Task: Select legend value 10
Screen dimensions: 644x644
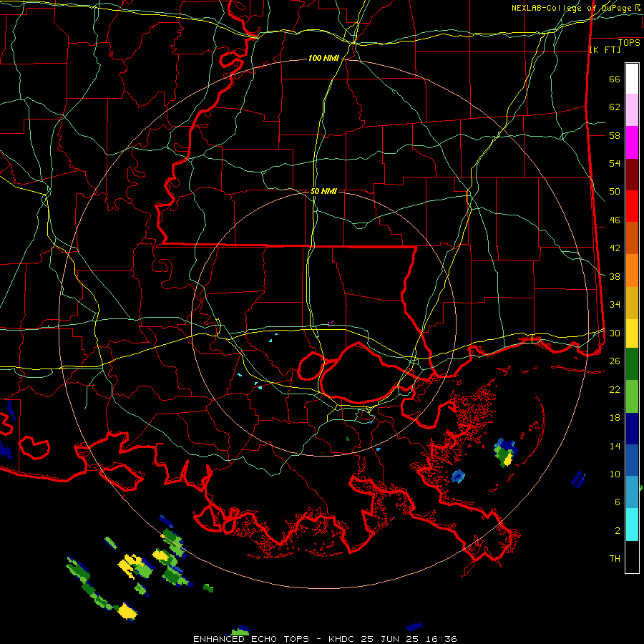Action: 615,474
